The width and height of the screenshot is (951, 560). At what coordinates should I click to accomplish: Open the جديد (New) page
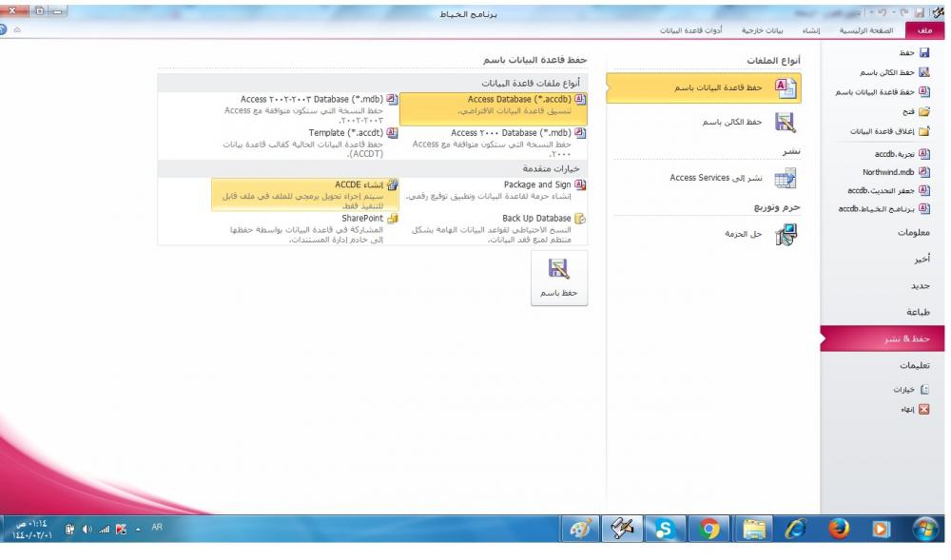coord(921,286)
